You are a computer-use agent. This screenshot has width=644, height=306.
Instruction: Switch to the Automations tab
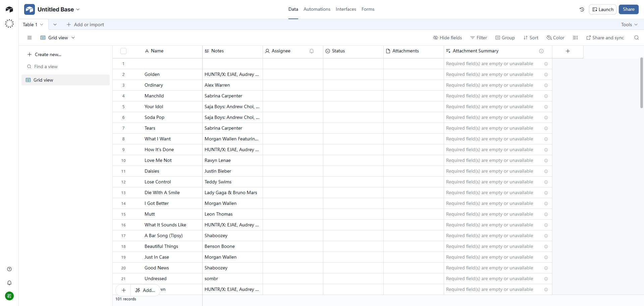317,9
